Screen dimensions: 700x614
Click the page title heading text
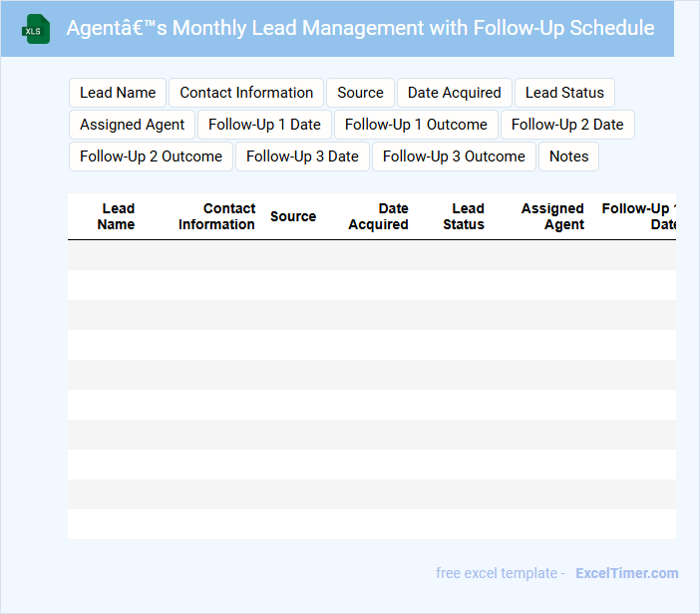point(360,28)
